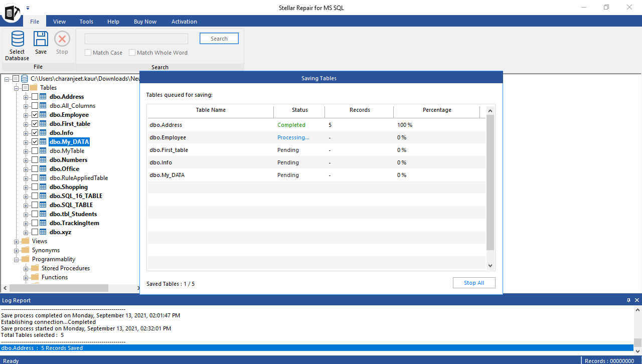Expand the Functions tree node

click(x=26, y=277)
